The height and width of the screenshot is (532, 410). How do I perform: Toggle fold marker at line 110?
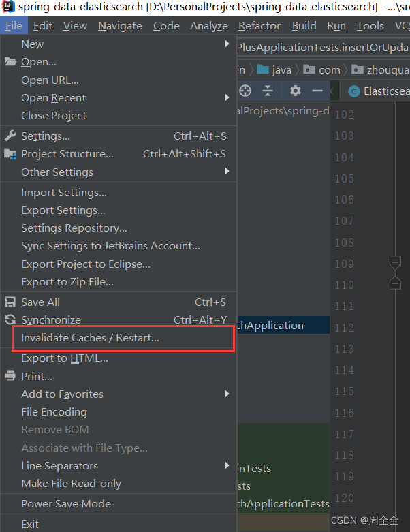(395, 283)
